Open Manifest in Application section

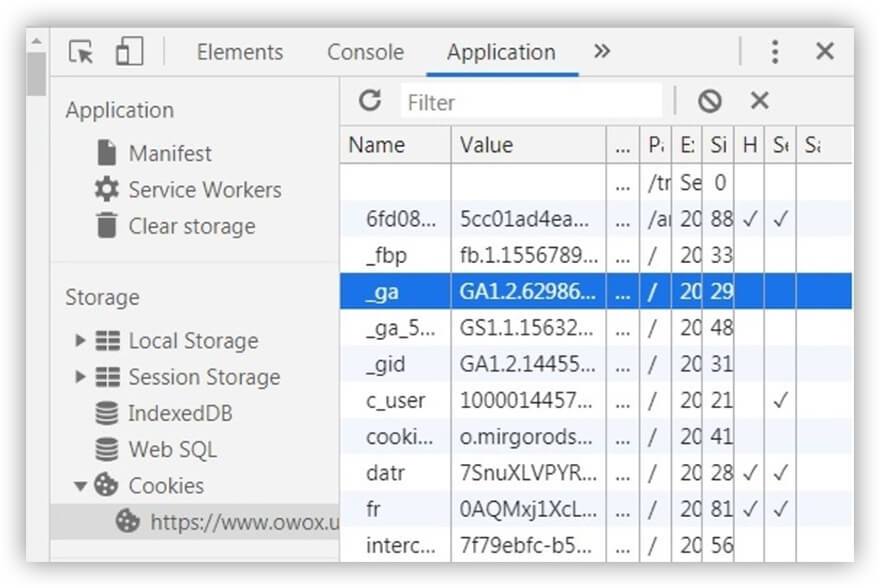tap(169, 154)
